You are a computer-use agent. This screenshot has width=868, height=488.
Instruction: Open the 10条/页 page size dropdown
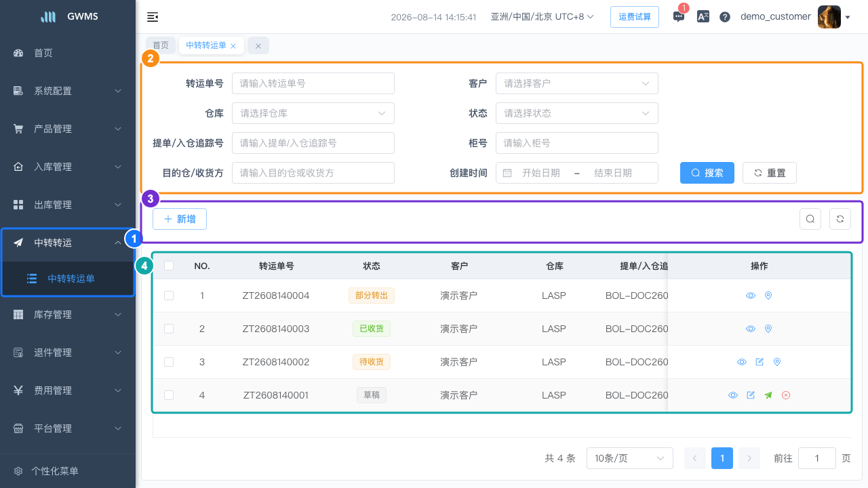tap(630, 458)
